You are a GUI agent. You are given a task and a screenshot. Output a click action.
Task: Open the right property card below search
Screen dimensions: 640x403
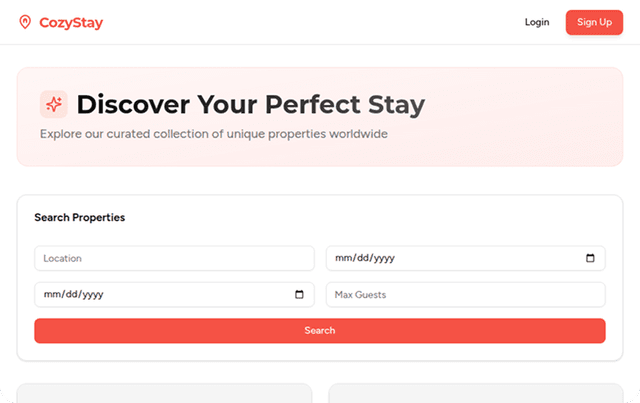pos(475,393)
